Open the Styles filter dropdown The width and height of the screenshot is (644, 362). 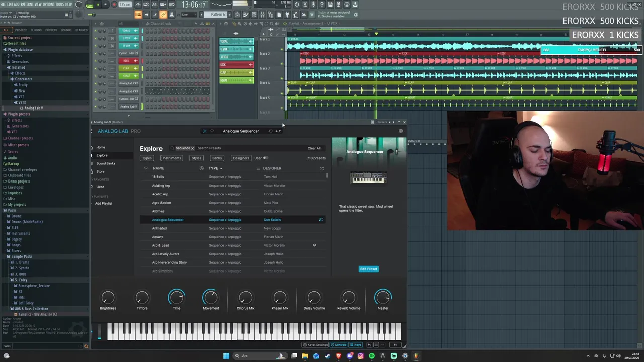click(x=196, y=158)
